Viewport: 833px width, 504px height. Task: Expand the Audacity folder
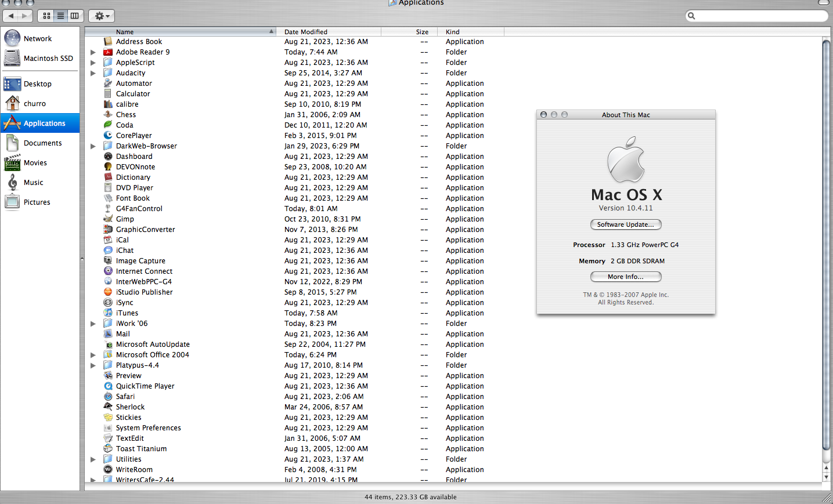(93, 73)
